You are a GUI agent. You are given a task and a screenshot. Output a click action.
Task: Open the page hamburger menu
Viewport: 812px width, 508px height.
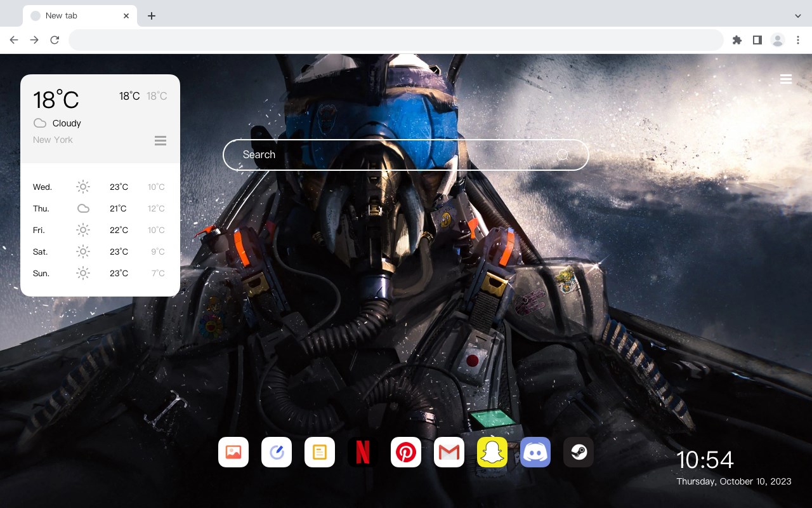coord(786,79)
